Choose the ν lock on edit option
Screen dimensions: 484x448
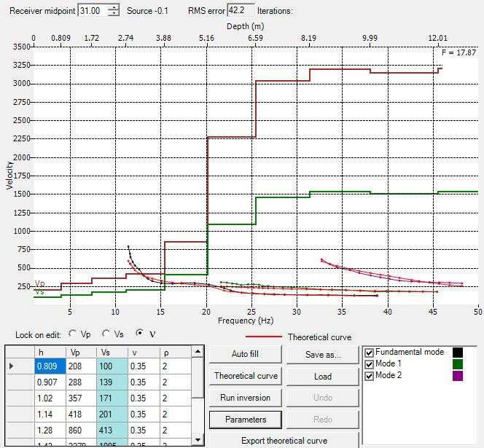point(140,334)
